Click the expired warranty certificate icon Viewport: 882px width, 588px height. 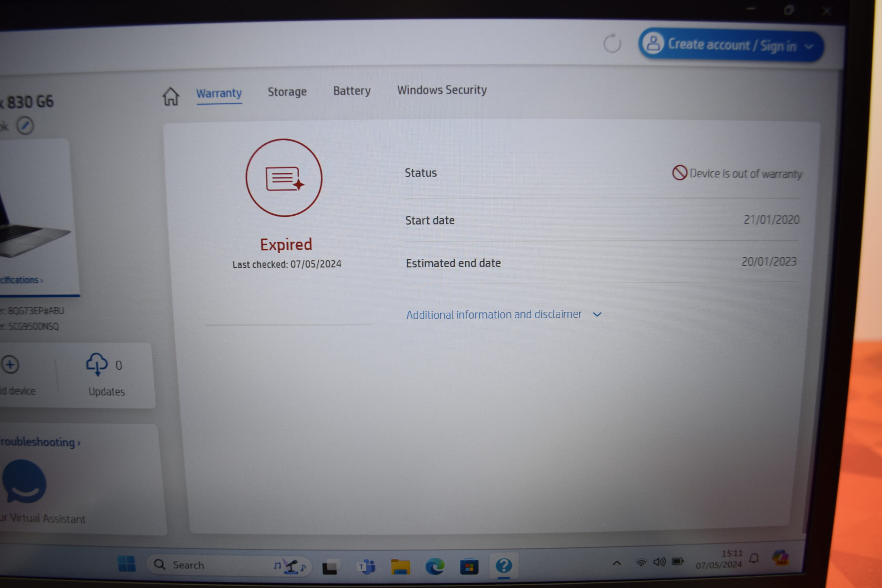(284, 178)
